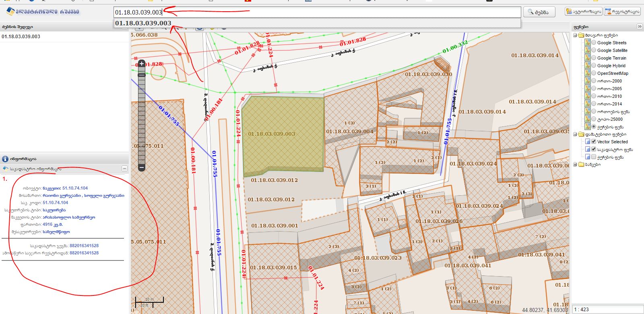Image resolution: width=644 pixels, height=314 pixels.
Task: Open search result 01.18.03.039.003 in left panel
Action: click(21, 37)
